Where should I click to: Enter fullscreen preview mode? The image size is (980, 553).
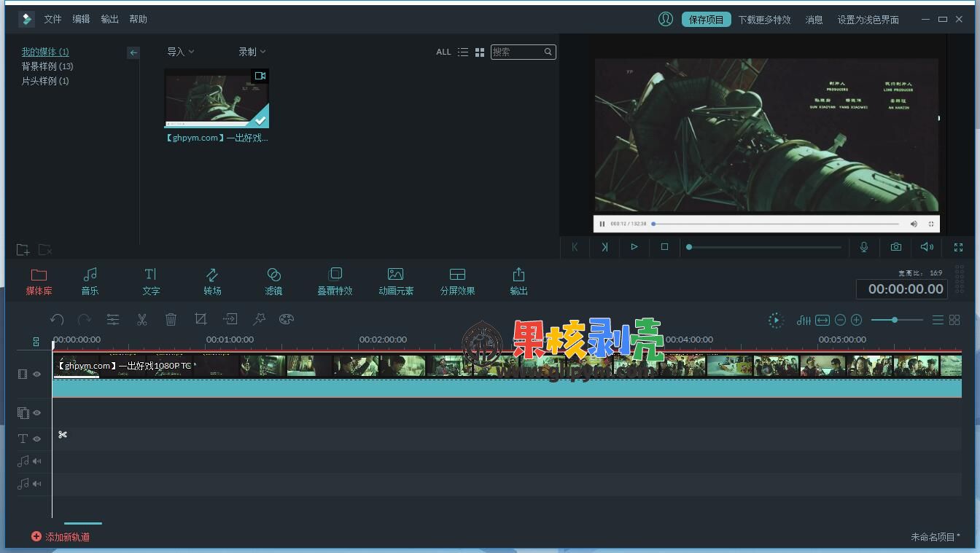click(958, 248)
